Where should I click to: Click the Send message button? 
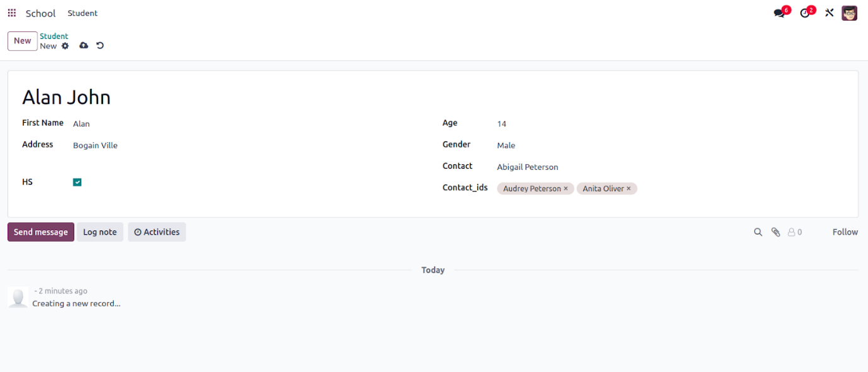(x=41, y=232)
